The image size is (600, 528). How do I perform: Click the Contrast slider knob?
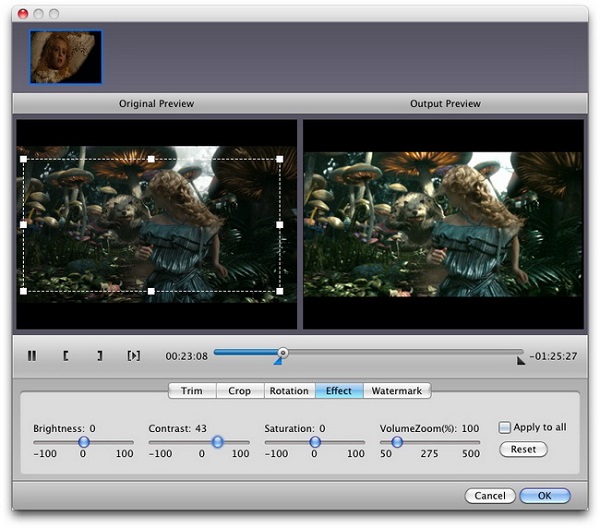coord(217,442)
